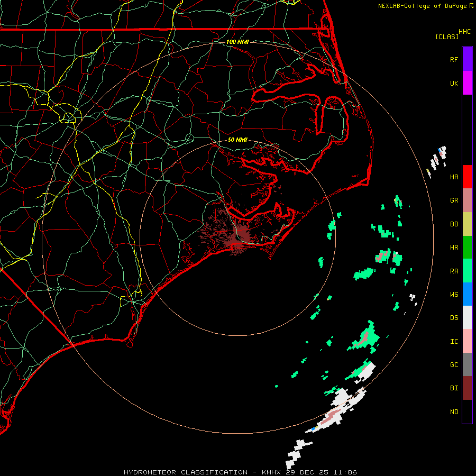Select the "BI" legend label
The height and width of the screenshot is (476, 476).
tap(454, 388)
